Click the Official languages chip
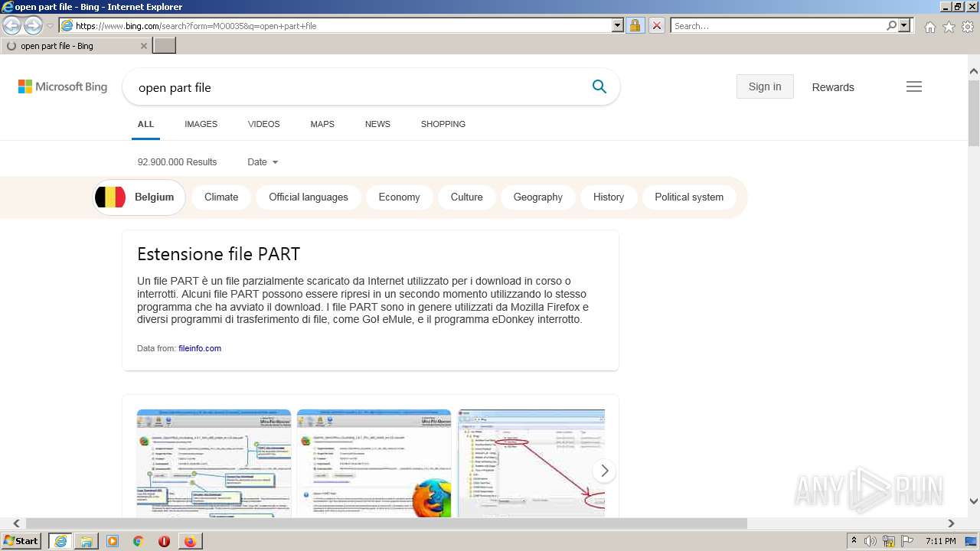The width and height of the screenshot is (980, 551). coord(309,197)
